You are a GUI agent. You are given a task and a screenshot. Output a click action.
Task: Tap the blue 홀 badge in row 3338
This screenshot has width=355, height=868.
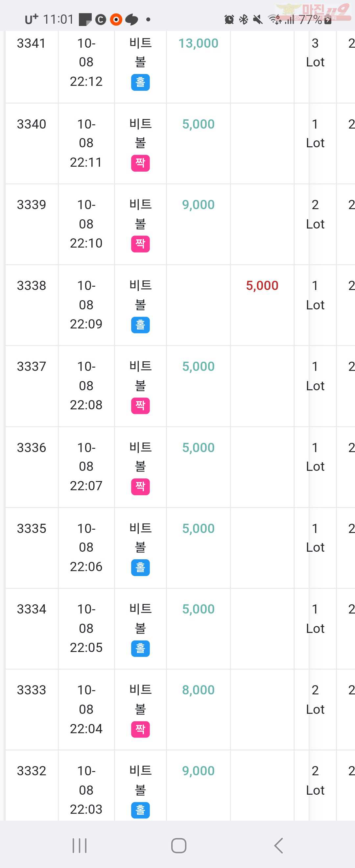(140, 325)
